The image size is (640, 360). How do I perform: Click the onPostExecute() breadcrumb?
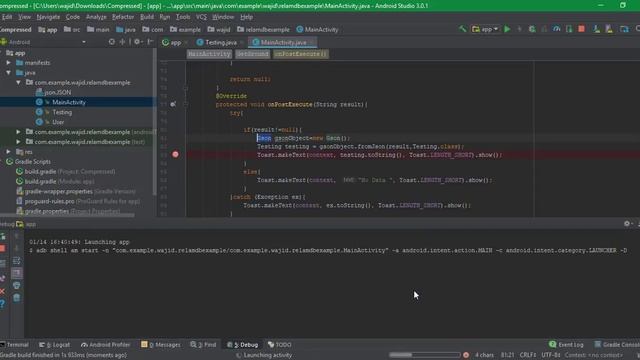pos(300,54)
